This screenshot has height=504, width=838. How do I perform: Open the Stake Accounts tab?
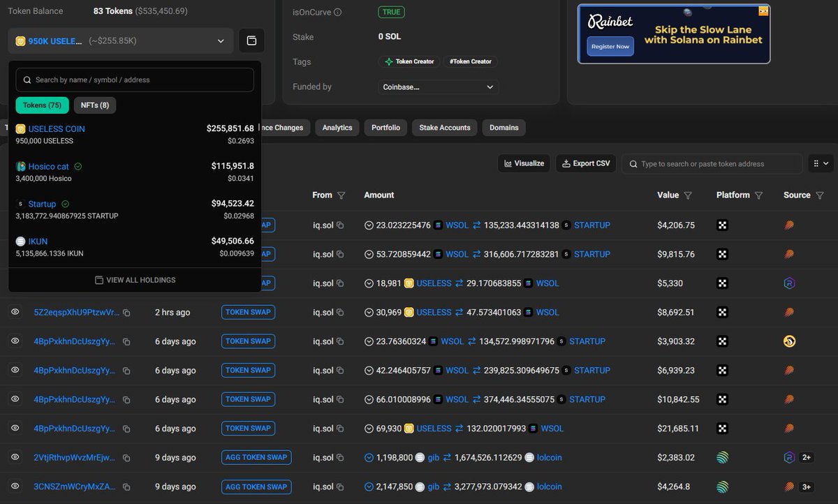[445, 128]
